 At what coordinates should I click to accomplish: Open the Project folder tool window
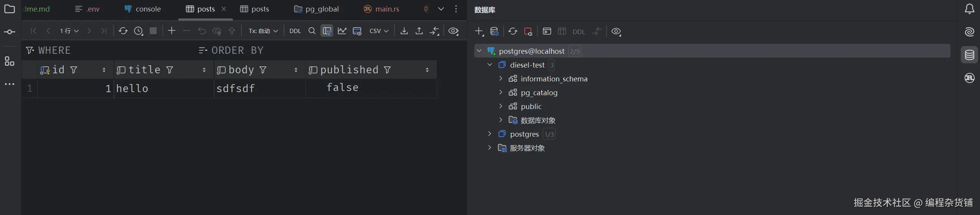click(10, 9)
